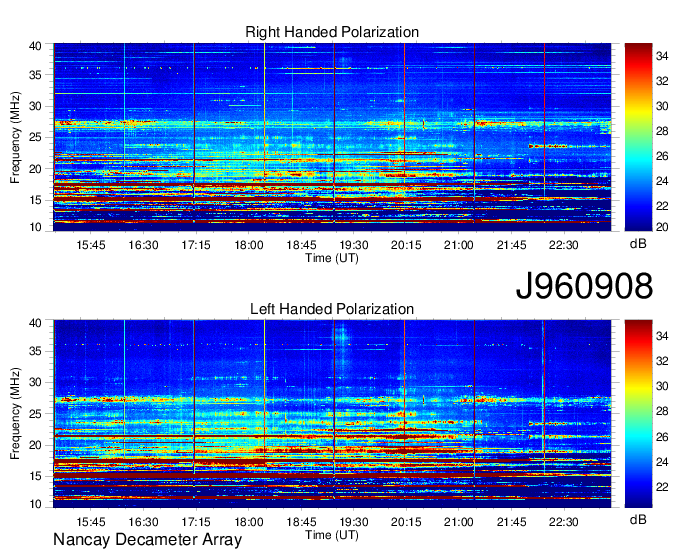Click the 35 MHz tick of the Right Handed plot

pyautogui.click(x=35, y=75)
